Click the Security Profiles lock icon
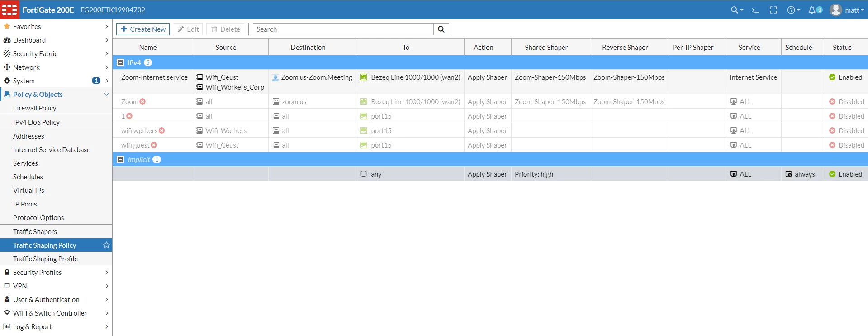The height and width of the screenshot is (336, 868). click(7, 272)
